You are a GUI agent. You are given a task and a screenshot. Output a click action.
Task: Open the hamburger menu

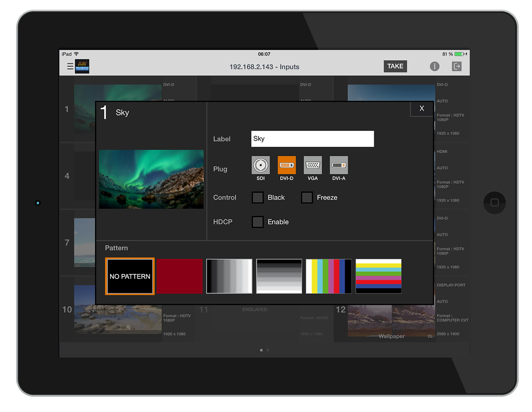pos(70,66)
